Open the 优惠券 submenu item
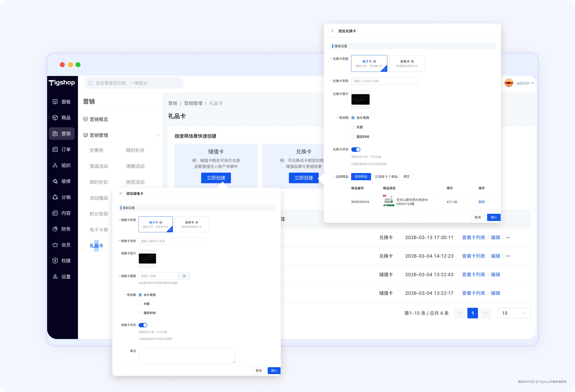Viewport: 575px width, 392px height. [97, 150]
